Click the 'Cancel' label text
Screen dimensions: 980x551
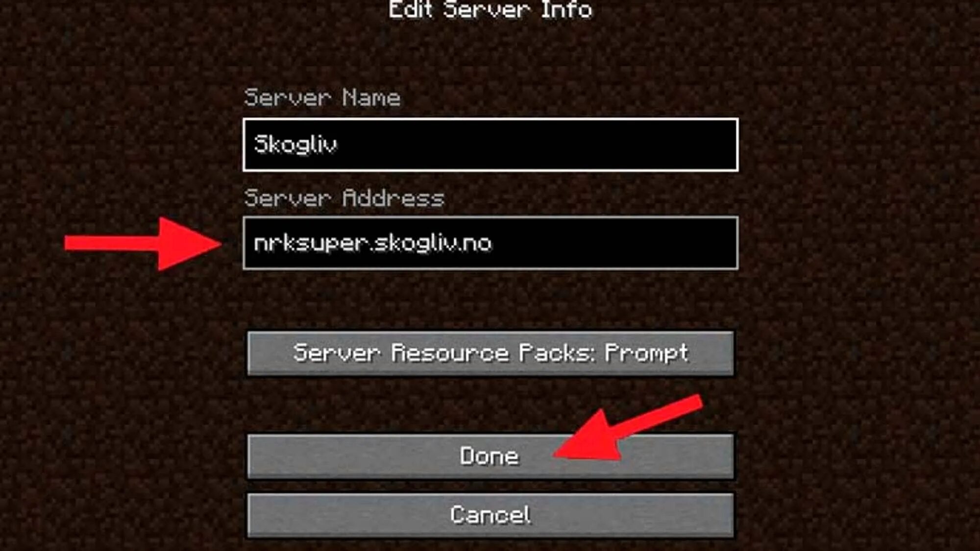pyautogui.click(x=490, y=515)
